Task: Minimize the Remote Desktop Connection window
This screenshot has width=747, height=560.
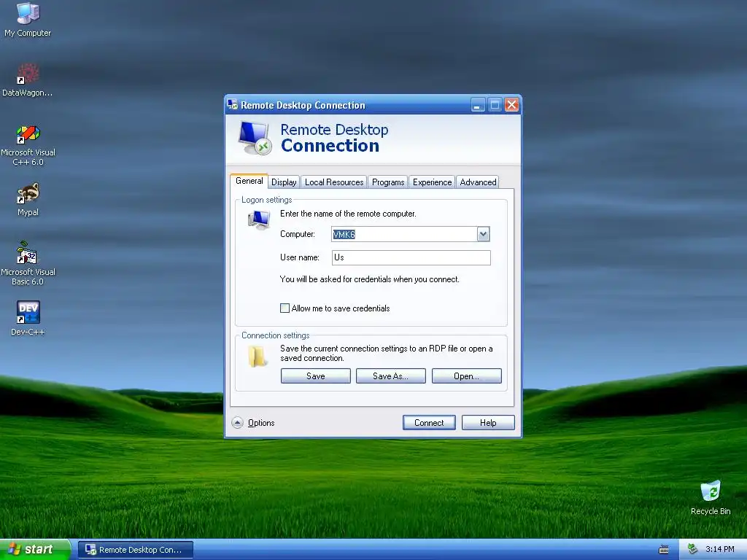Action: pos(478,104)
